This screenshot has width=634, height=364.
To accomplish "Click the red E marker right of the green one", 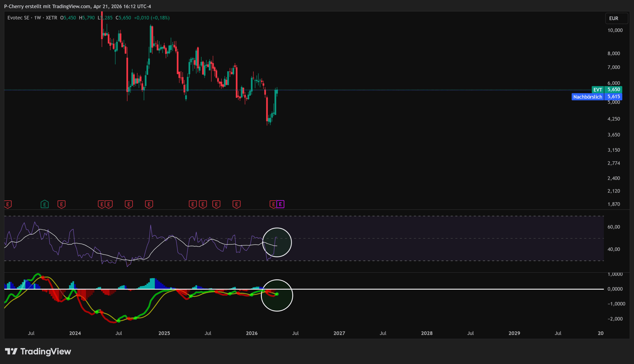I will 61,204.
